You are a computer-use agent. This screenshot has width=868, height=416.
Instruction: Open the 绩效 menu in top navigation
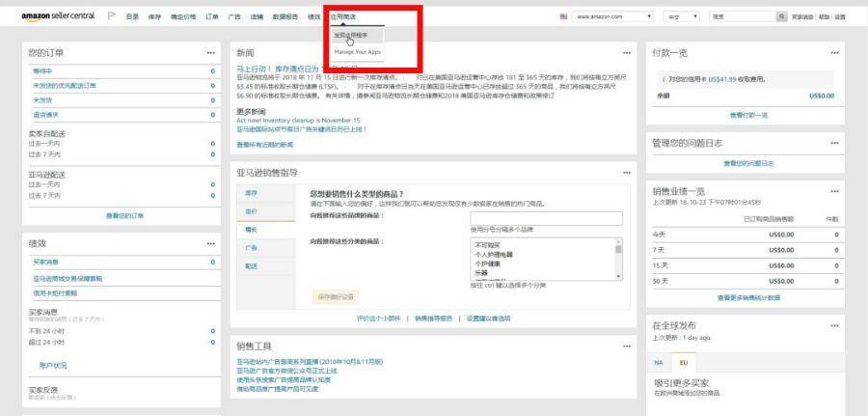click(313, 16)
